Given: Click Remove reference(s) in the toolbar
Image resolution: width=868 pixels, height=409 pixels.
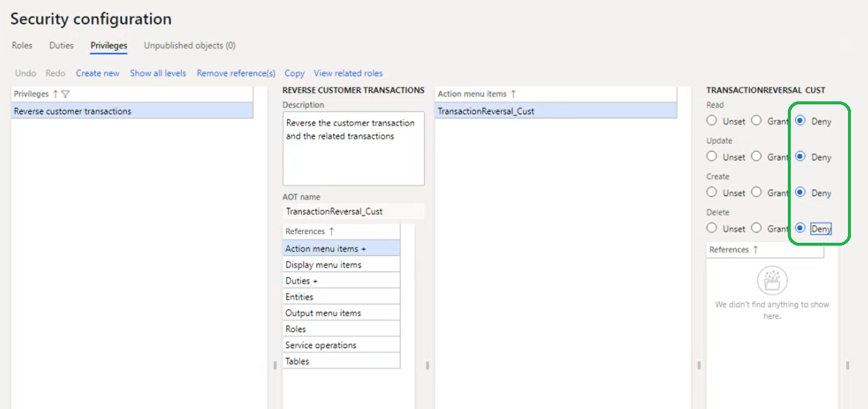Looking at the screenshot, I should click(236, 73).
